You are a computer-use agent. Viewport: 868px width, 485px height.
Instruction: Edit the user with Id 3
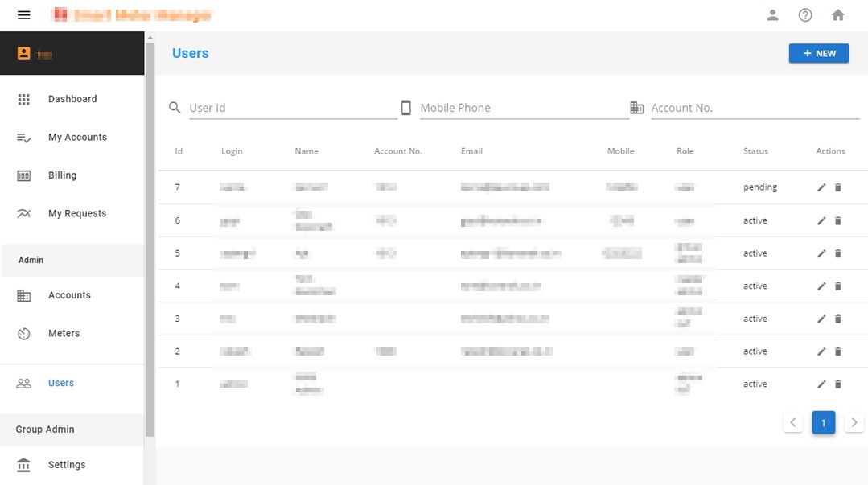pos(821,319)
